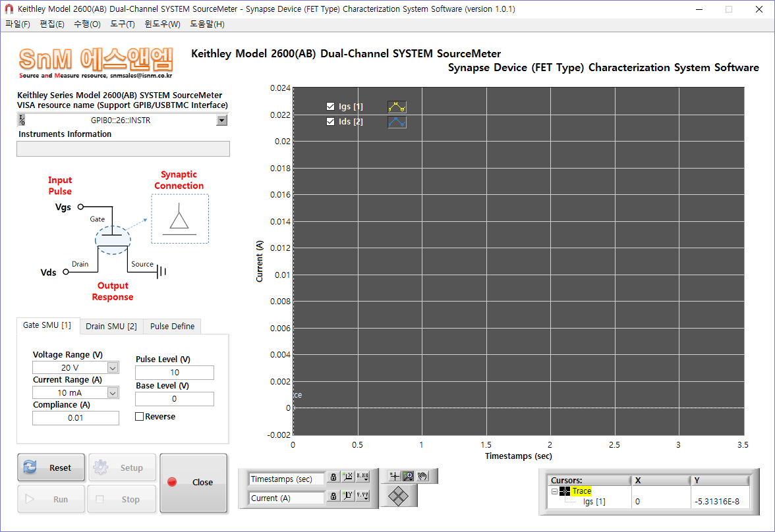Click the Compliance (A) input field
The height and width of the screenshot is (532, 775).
[76, 418]
